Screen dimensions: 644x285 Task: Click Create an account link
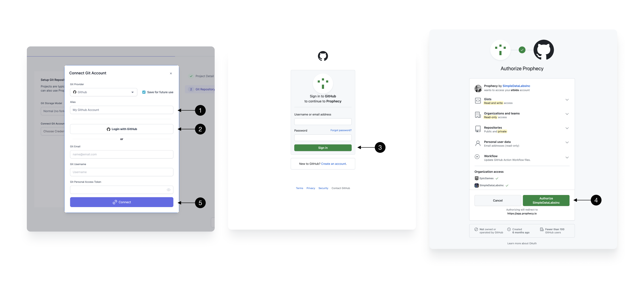point(333,164)
